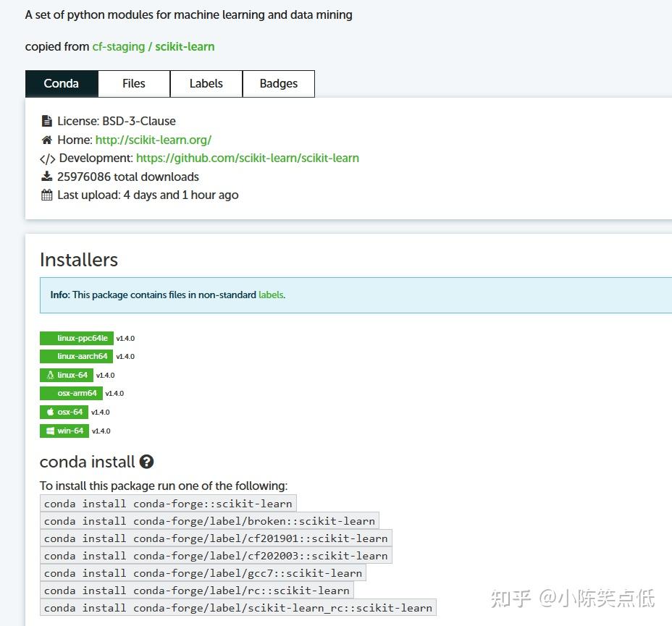
Task: Visit the http://scikit-learn.org/ home link
Action: (x=154, y=140)
